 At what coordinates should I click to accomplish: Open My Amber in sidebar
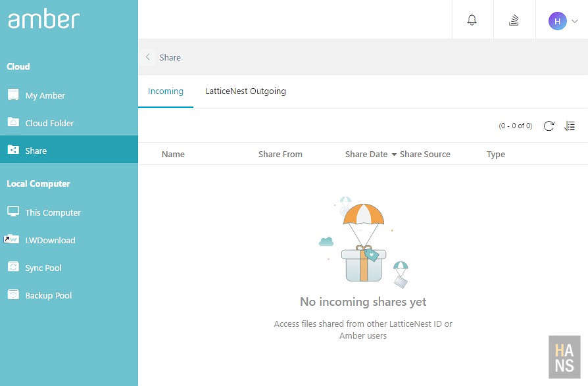click(69, 95)
